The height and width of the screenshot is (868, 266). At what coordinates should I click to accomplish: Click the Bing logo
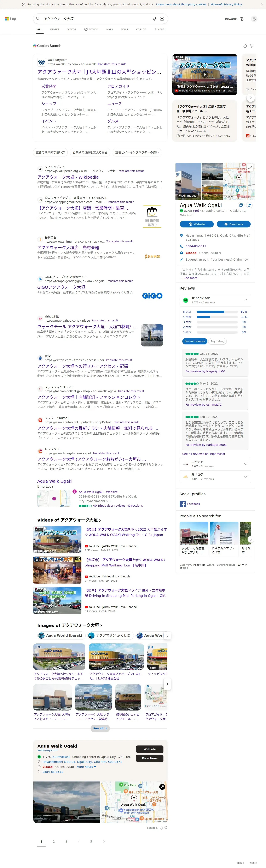[10, 19]
